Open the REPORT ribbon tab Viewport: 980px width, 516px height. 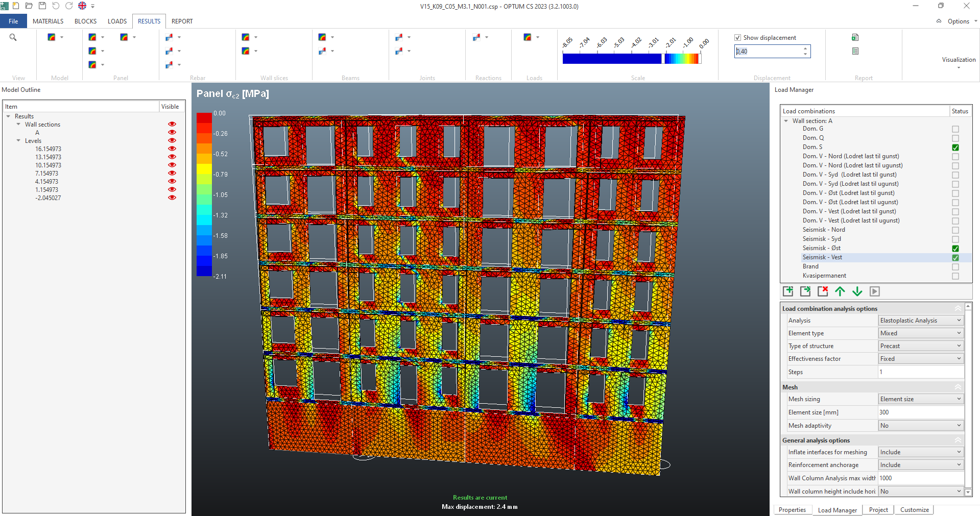[x=182, y=21]
